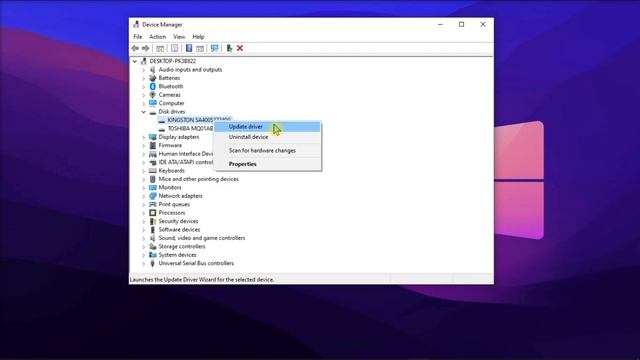The image size is (640, 360).
Task: Expand the Universal Serial Bus controllers arrow
Action: 143,263
